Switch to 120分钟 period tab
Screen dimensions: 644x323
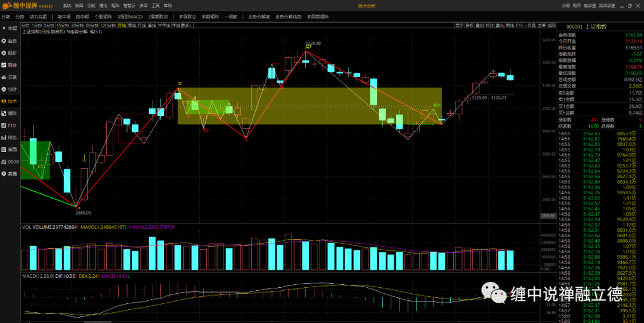click(108, 26)
